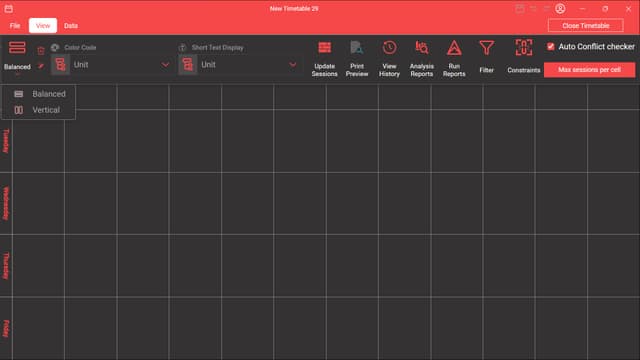Open the File menu
The height and width of the screenshot is (360, 640).
point(15,26)
